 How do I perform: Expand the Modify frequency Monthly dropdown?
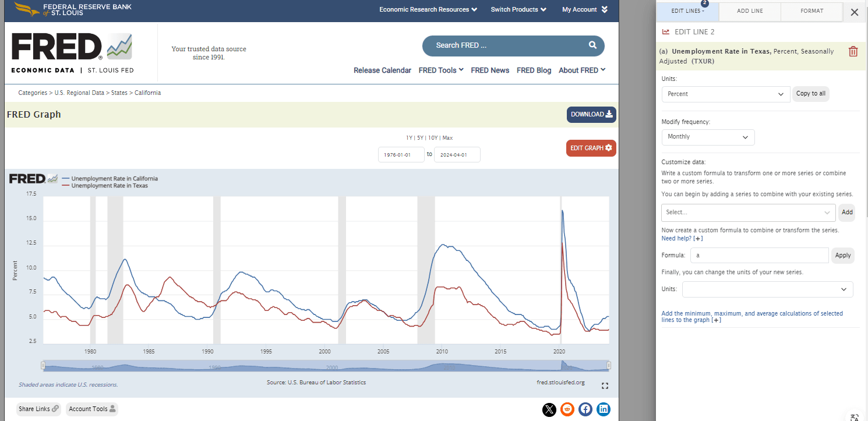tap(708, 137)
